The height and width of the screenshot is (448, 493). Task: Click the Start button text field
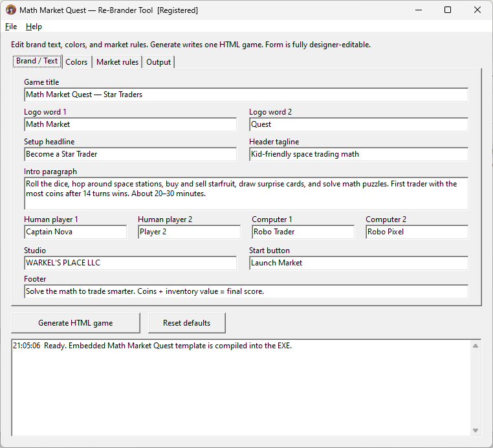tap(358, 263)
